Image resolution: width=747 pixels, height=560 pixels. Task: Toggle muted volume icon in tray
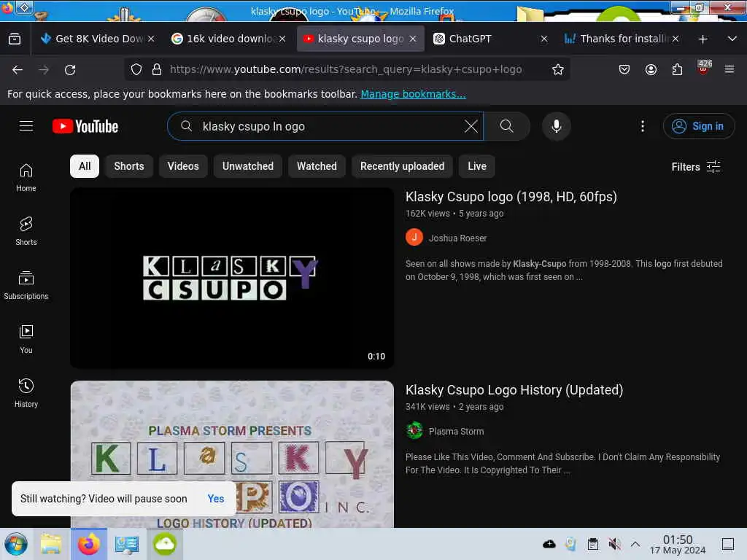point(614,544)
